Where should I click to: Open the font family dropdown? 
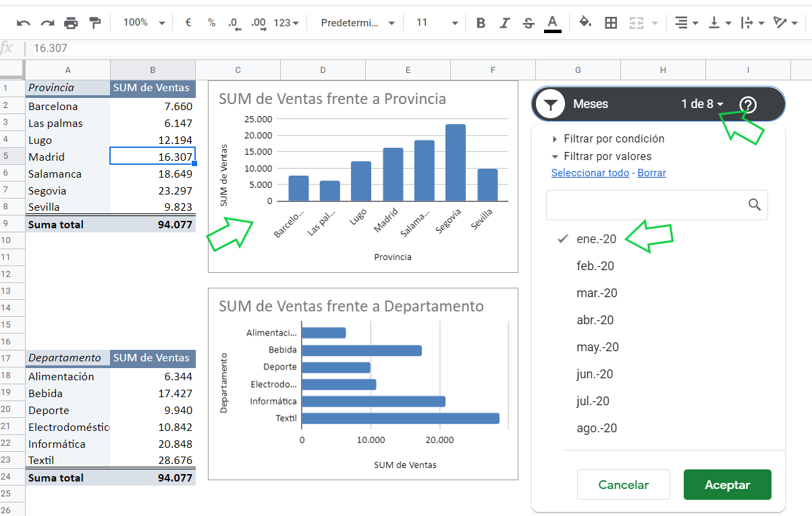(358, 23)
